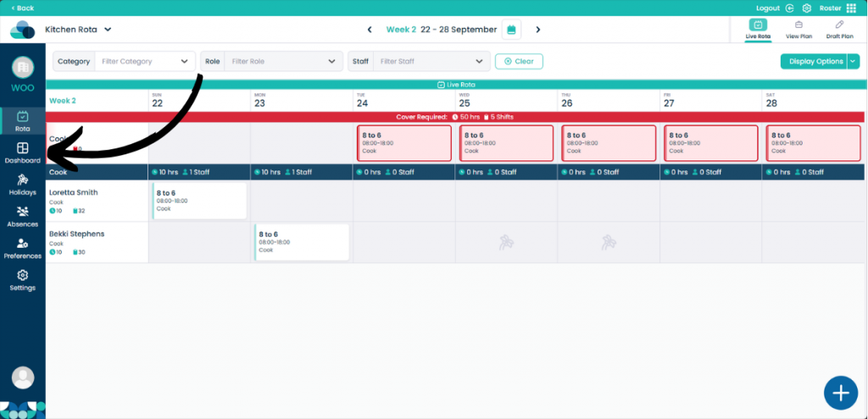Go to next week arrow

(538, 30)
